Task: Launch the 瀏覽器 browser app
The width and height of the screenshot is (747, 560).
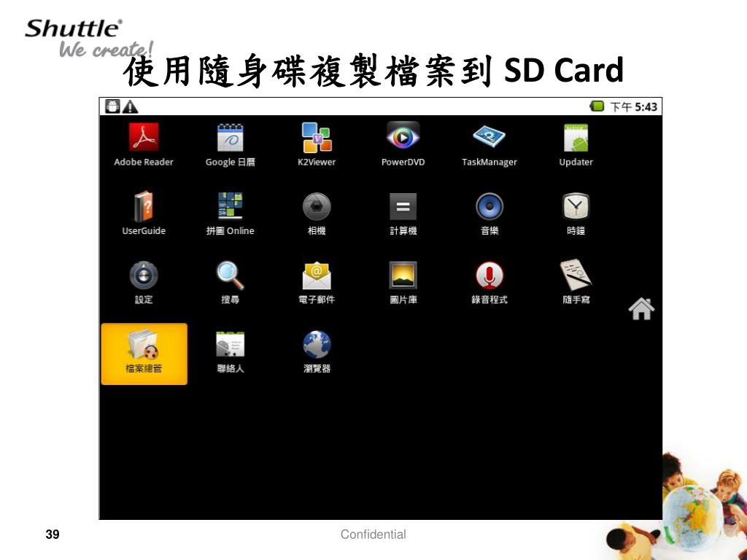Action: point(317,351)
